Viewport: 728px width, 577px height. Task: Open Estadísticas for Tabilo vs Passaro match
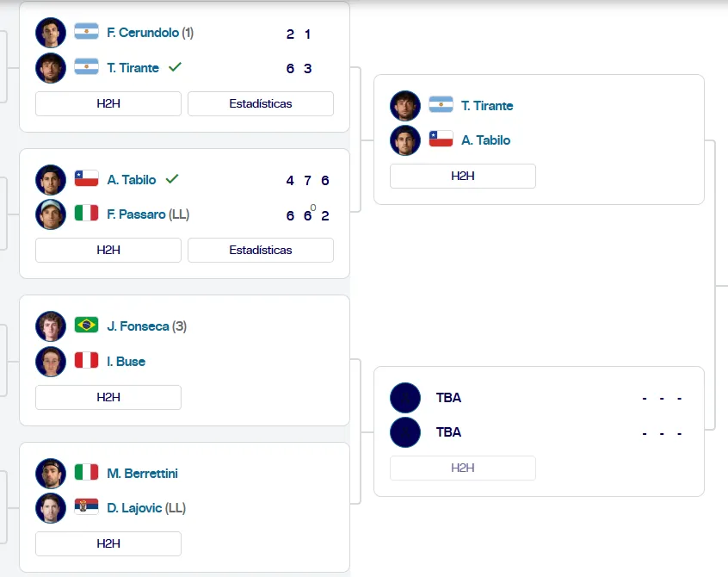click(261, 251)
